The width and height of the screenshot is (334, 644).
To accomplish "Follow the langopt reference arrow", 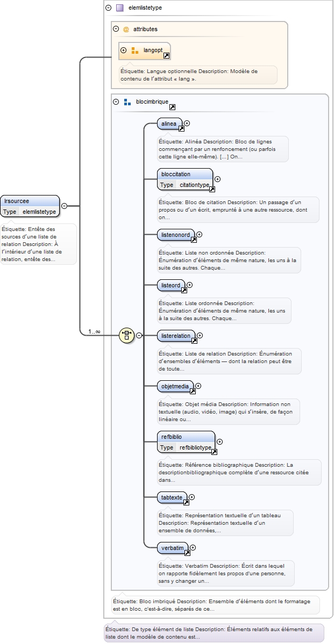I will pos(166,55).
